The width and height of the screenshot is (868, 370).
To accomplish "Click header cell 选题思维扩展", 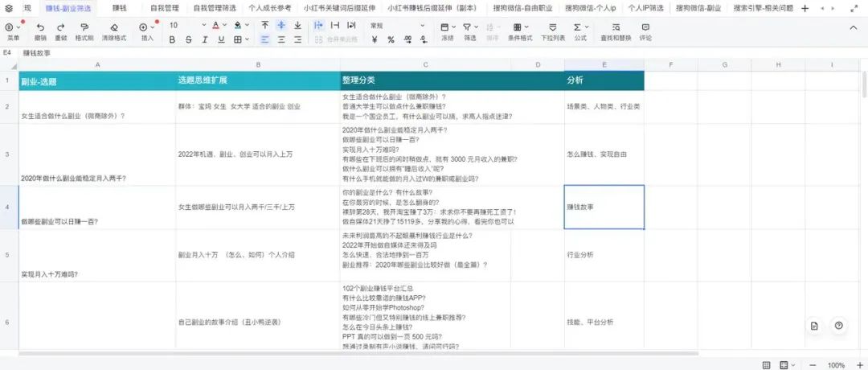I will (x=257, y=80).
